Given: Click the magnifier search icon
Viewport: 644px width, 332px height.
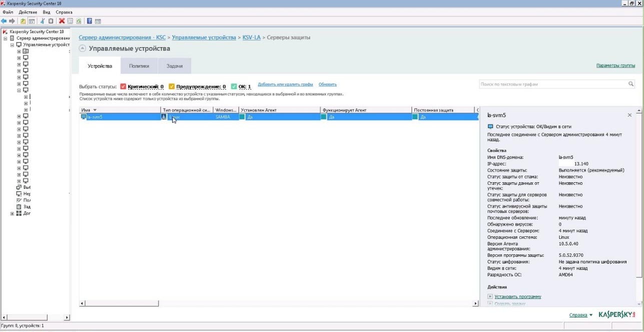Looking at the screenshot, I should [x=631, y=84].
